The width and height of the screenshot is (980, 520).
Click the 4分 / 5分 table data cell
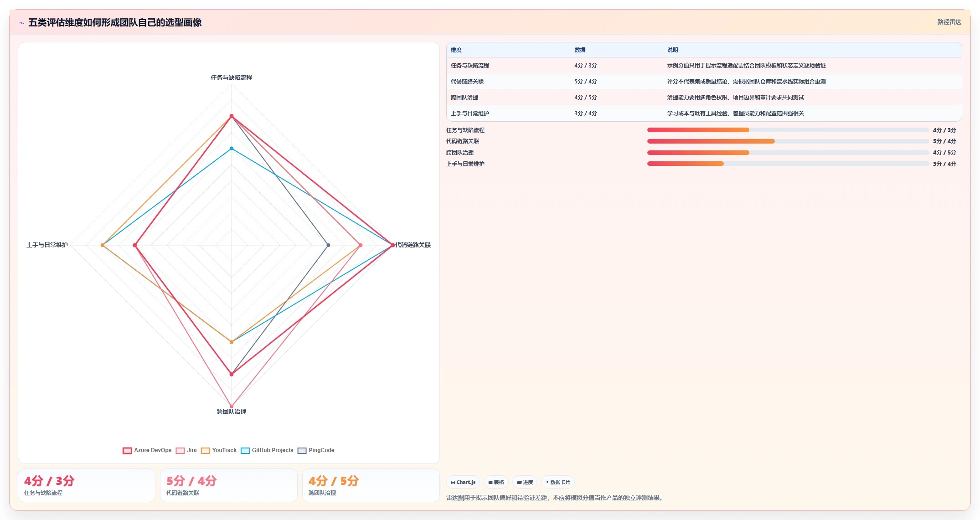click(586, 98)
